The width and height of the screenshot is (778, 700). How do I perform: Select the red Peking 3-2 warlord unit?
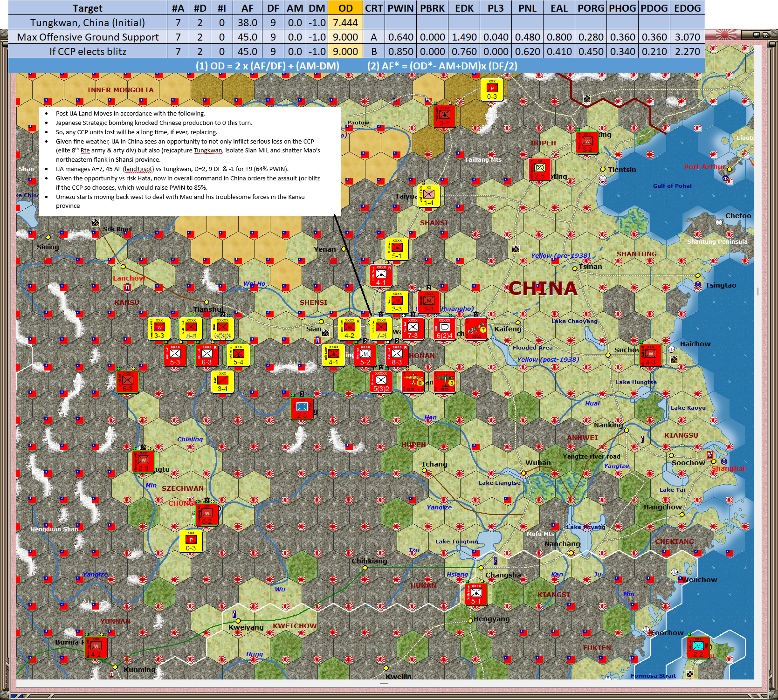[x=587, y=143]
